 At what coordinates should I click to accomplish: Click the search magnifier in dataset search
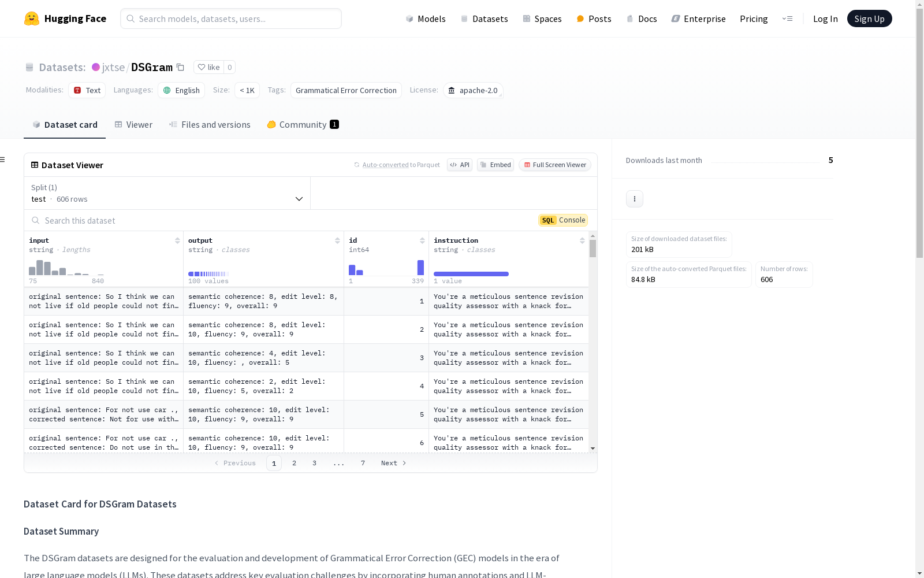point(36,220)
